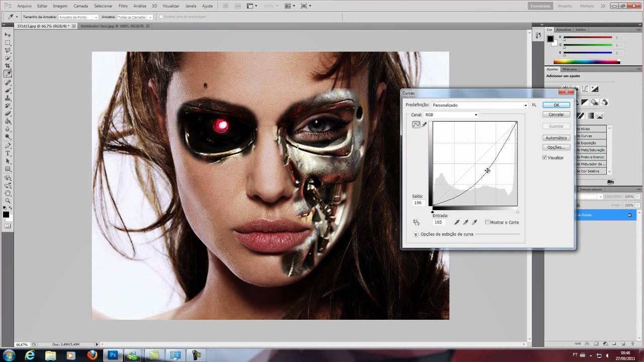Select the Eyedropper tool in the toolbar
The height and width of the screenshot is (362, 644).
pyautogui.click(x=8, y=74)
